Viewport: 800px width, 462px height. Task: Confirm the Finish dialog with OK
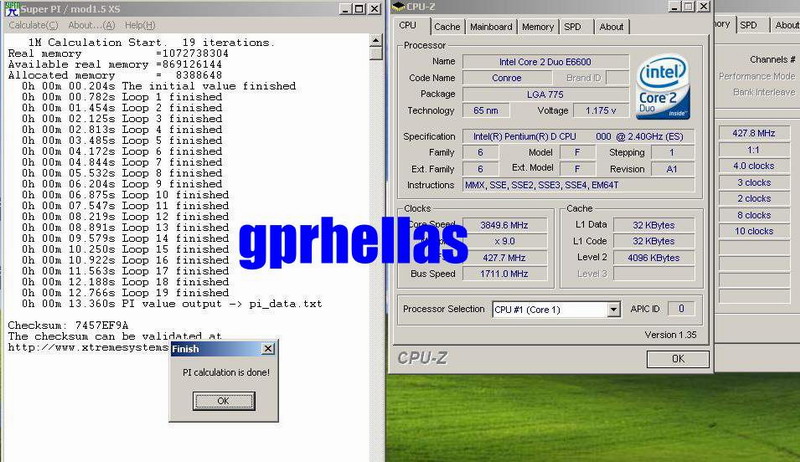point(224,401)
